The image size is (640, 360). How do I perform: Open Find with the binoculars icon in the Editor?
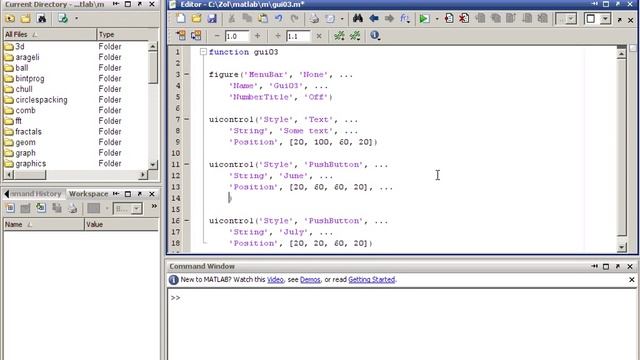(x=358, y=18)
